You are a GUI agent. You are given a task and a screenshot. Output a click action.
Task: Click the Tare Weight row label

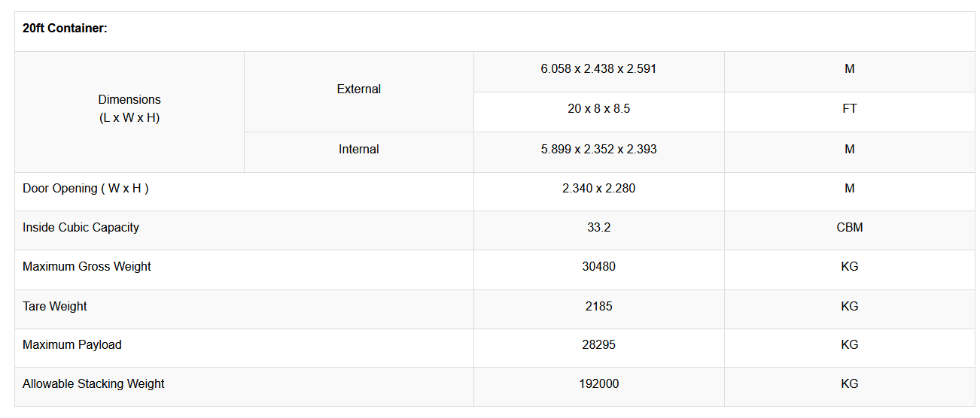click(55, 307)
